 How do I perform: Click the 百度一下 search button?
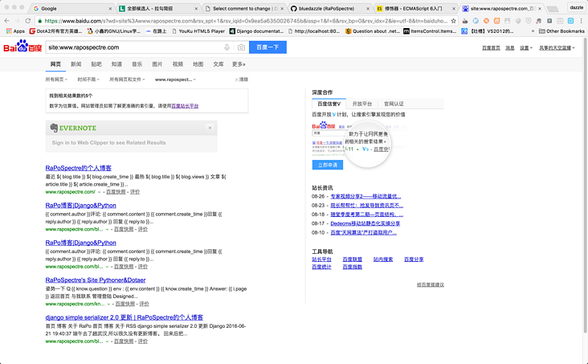[x=267, y=47]
